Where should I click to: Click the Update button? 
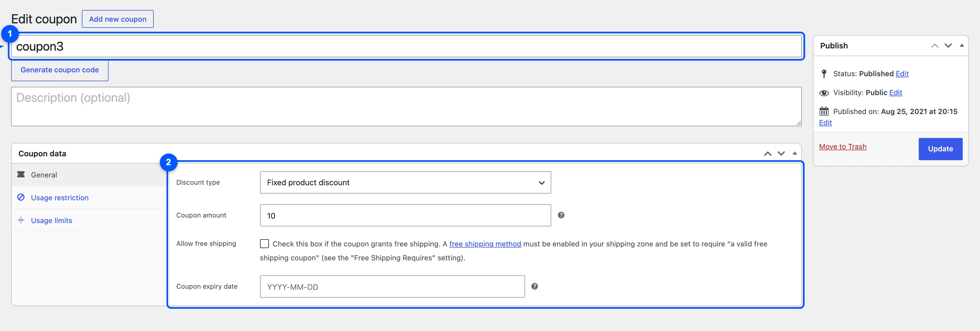tap(940, 149)
